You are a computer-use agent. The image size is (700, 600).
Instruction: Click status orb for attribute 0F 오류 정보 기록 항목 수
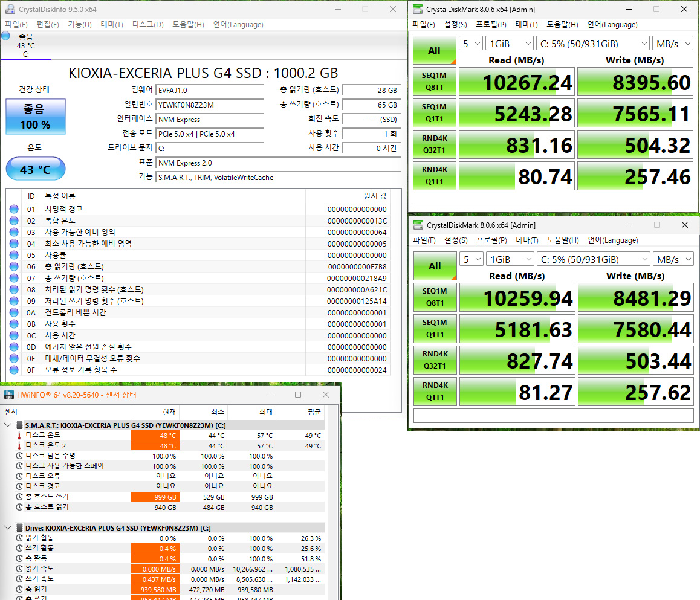click(14, 370)
